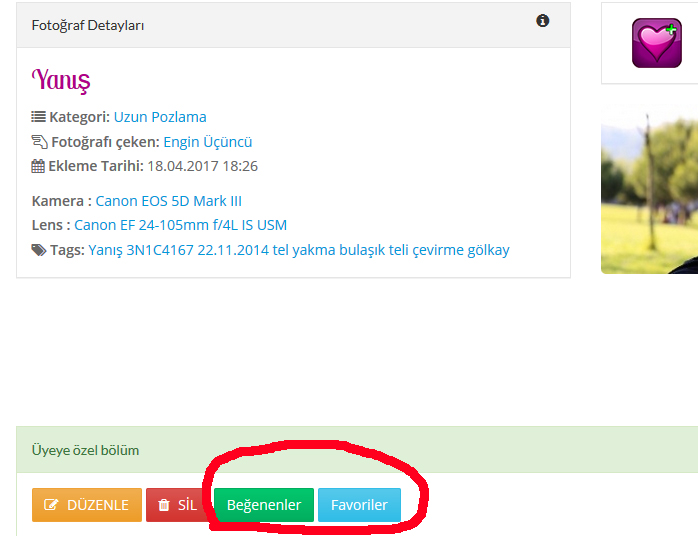The image size is (698, 536).
Task: Click the list icon beside Kategori
Action: tap(38, 117)
